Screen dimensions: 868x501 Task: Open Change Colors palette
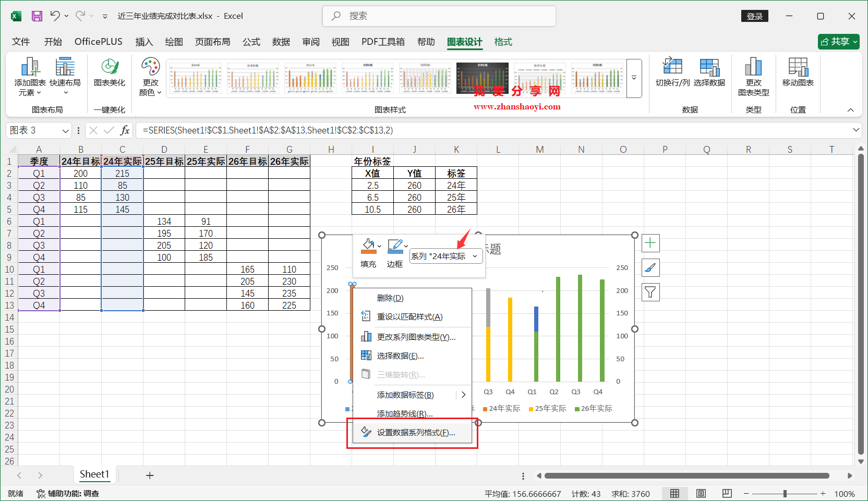click(x=150, y=77)
